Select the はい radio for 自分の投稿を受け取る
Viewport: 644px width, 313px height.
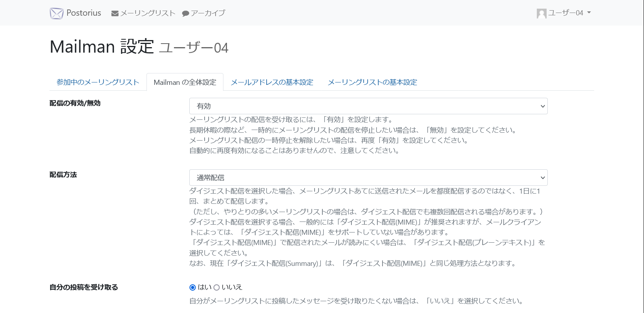(192, 287)
